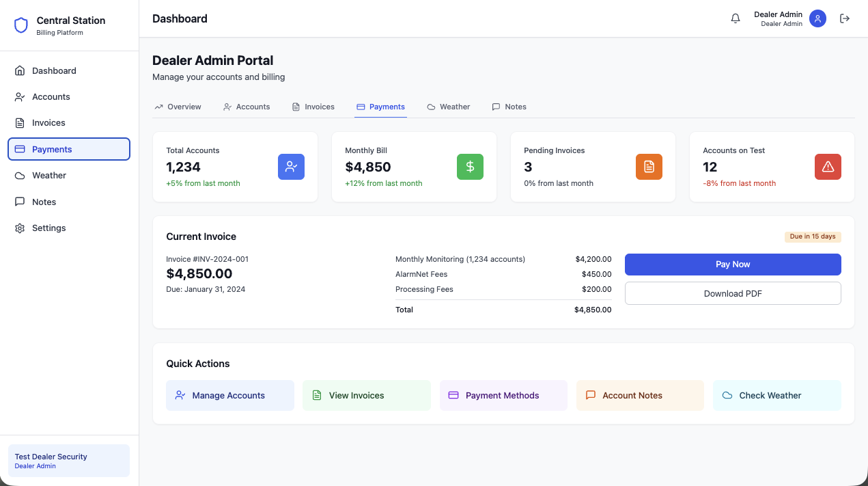Click the $4,850.00 invoice amount
This screenshot has height=486, width=868.
[x=199, y=274]
